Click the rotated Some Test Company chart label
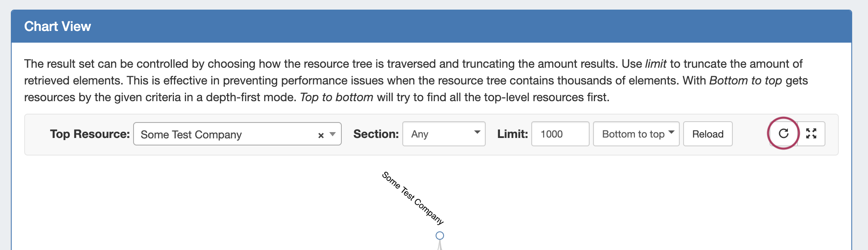 412,198
